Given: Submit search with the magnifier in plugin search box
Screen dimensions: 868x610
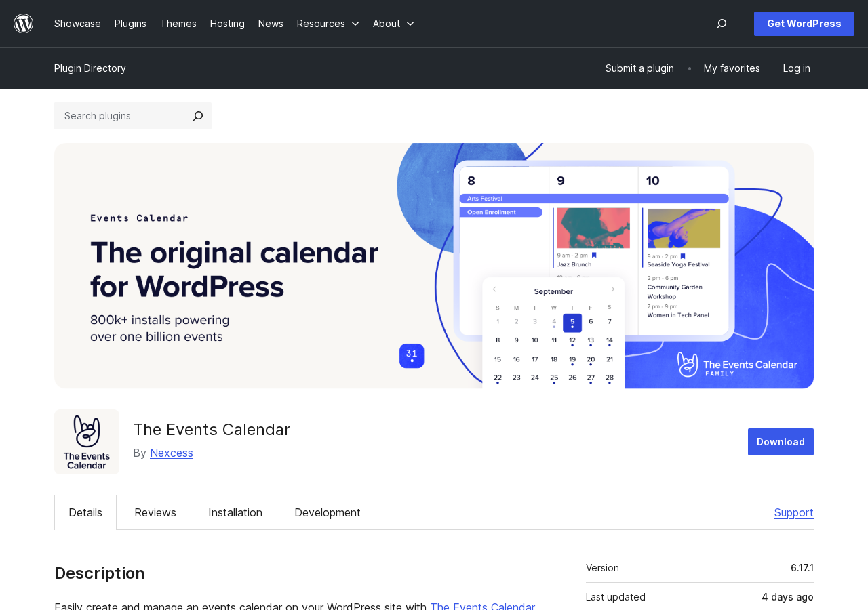Looking at the screenshot, I should pos(197,116).
